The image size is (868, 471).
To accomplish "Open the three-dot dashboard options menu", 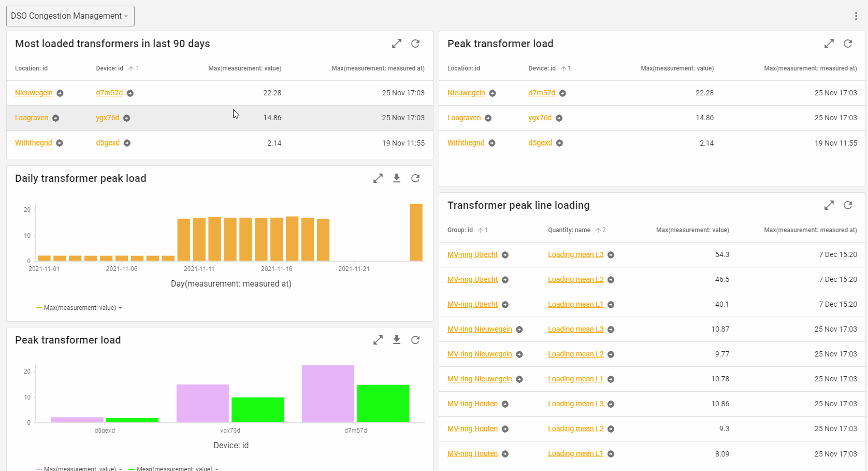I will [856, 16].
